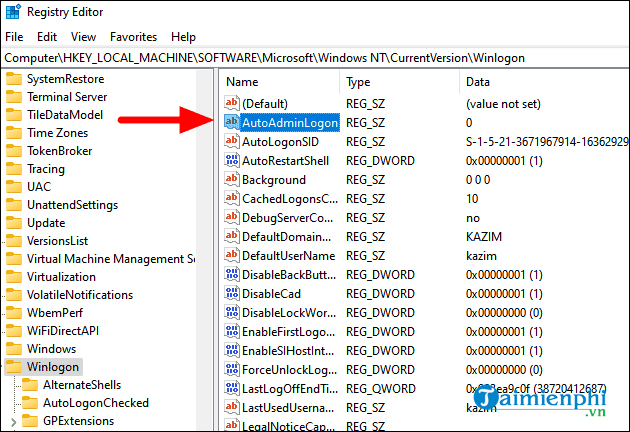The width and height of the screenshot is (630, 432).
Task: Click the string icon of Background value
Action: 232,180
